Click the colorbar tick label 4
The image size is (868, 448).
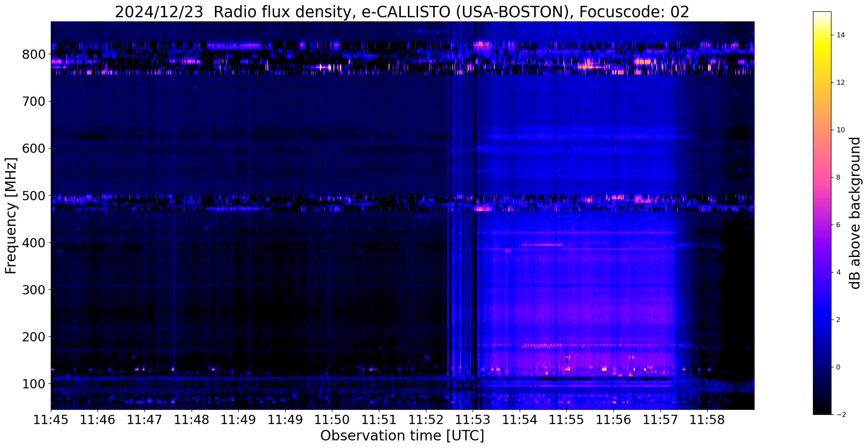click(x=839, y=272)
